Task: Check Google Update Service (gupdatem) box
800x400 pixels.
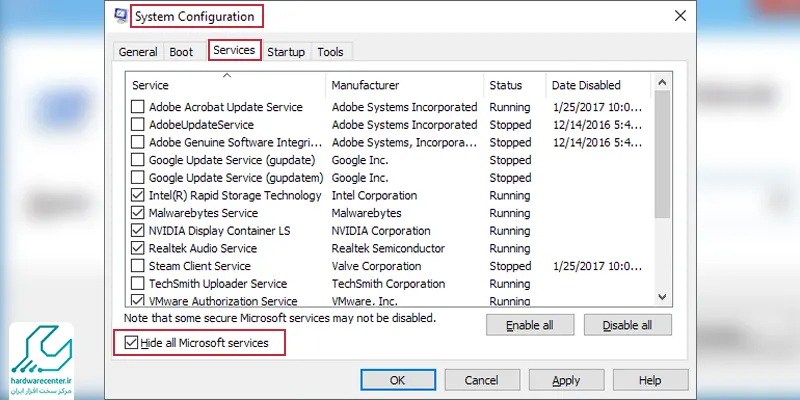Action: pyautogui.click(x=138, y=178)
